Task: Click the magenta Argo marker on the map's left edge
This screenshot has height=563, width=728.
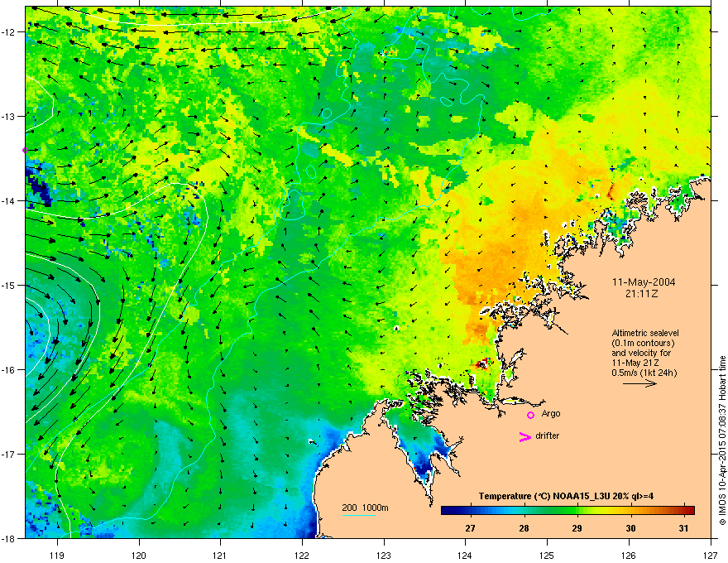Action: coord(25,150)
